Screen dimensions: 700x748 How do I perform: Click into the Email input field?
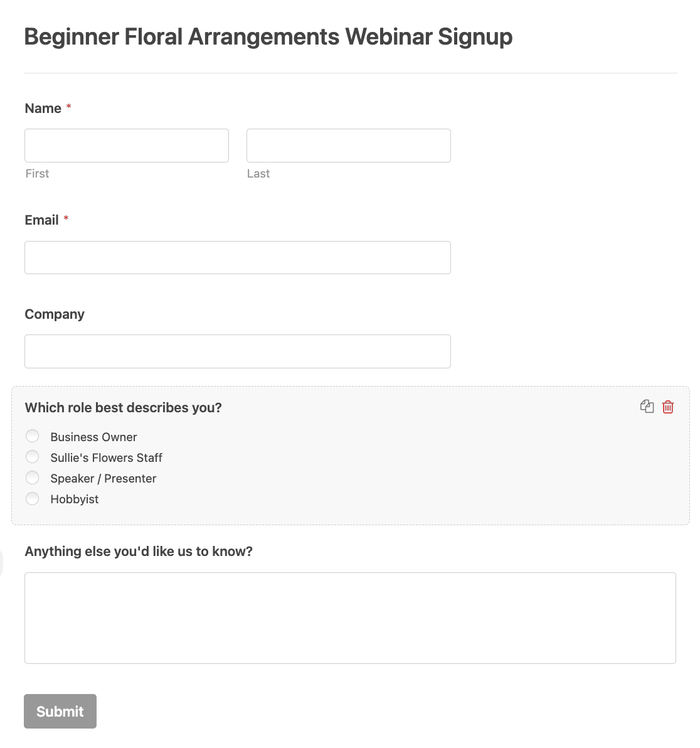coord(238,258)
